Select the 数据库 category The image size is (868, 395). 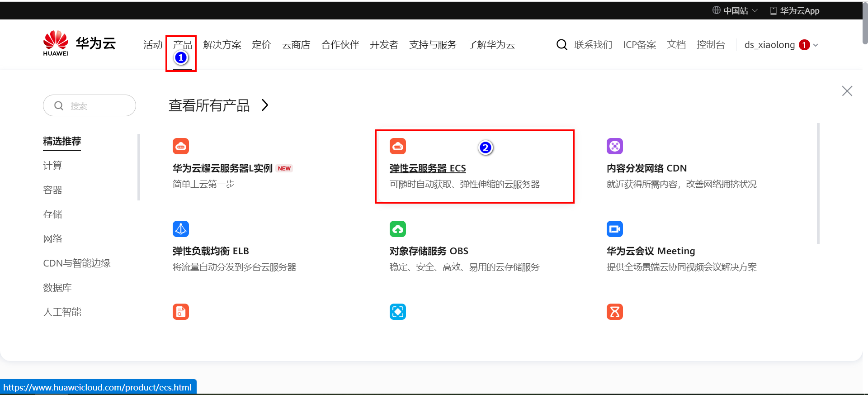click(57, 288)
